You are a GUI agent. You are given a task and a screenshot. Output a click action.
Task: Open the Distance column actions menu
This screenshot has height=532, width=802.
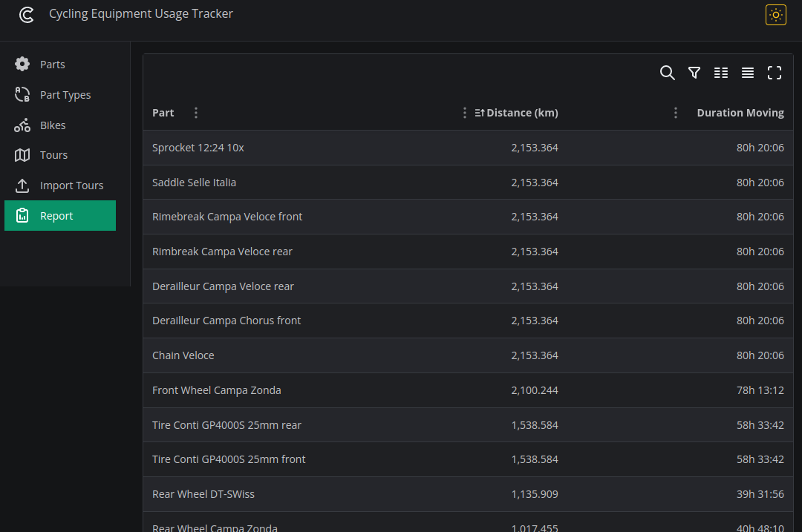coord(464,113)
